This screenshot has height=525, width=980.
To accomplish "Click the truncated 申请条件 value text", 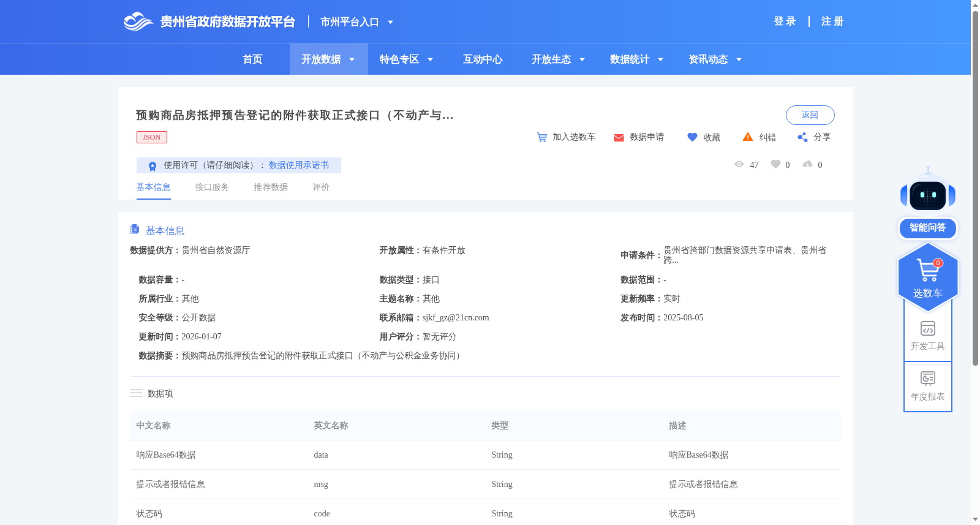I will (745, 255).
